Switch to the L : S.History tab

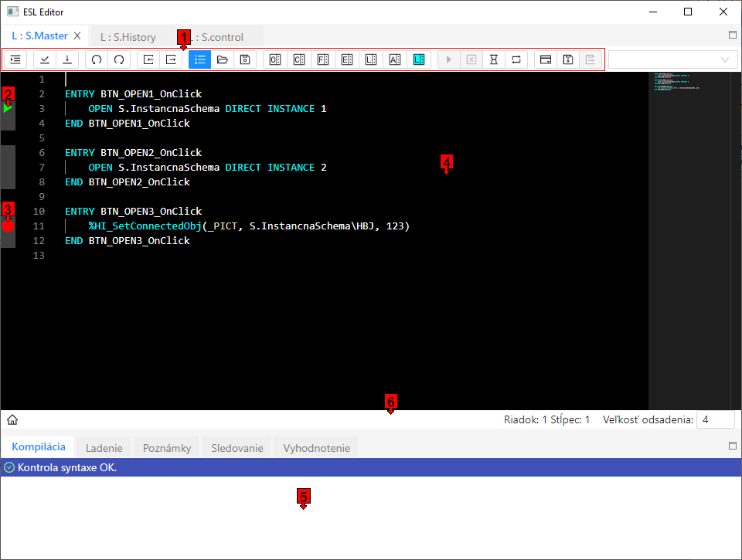(128, 36)
